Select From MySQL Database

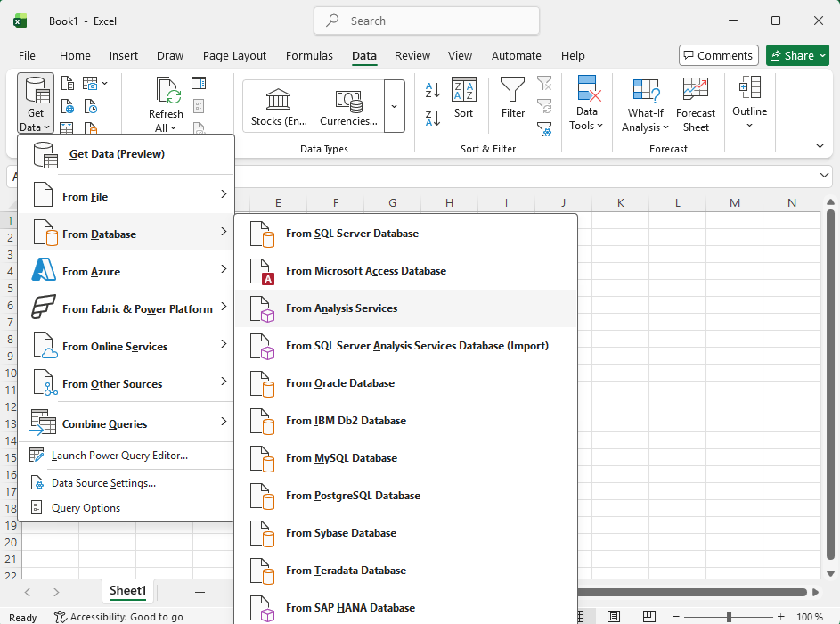click(406, 458)
